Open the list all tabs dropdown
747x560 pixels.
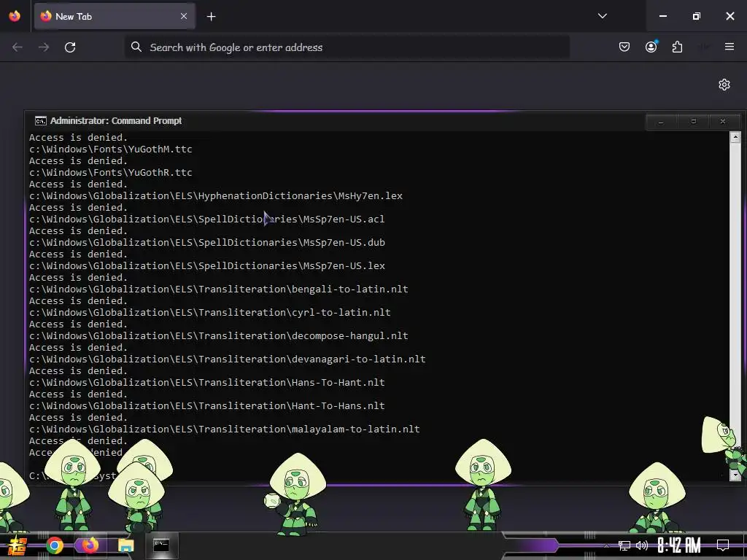[602, 16]
